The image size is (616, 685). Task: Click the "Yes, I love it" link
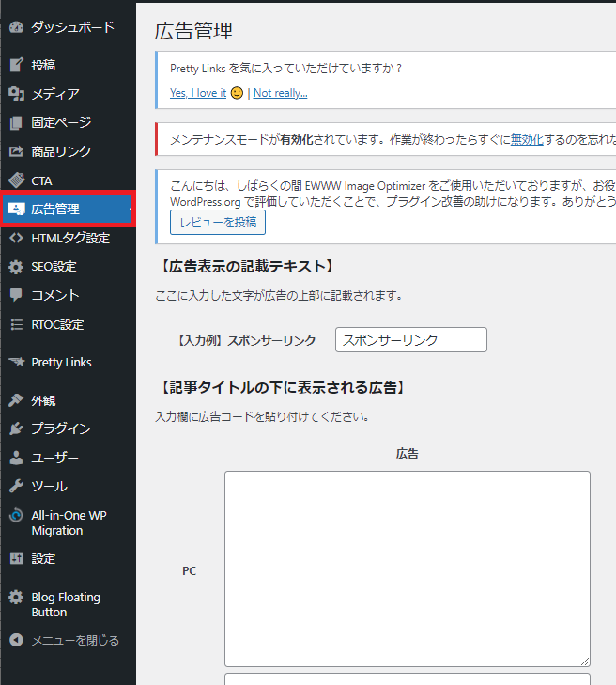[198, 93]
